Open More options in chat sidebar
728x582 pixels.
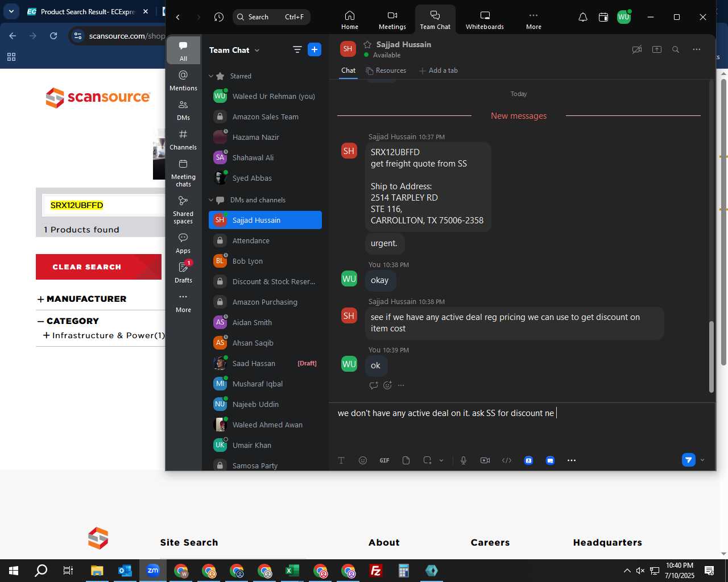(183, 302)
